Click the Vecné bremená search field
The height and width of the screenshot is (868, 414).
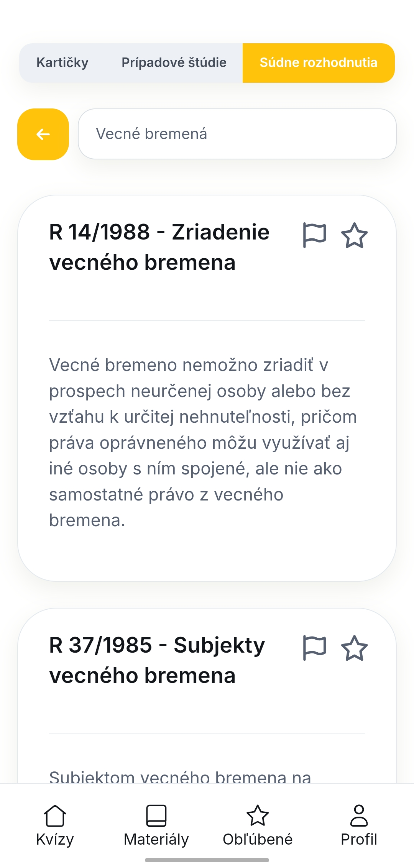(237, 134)
